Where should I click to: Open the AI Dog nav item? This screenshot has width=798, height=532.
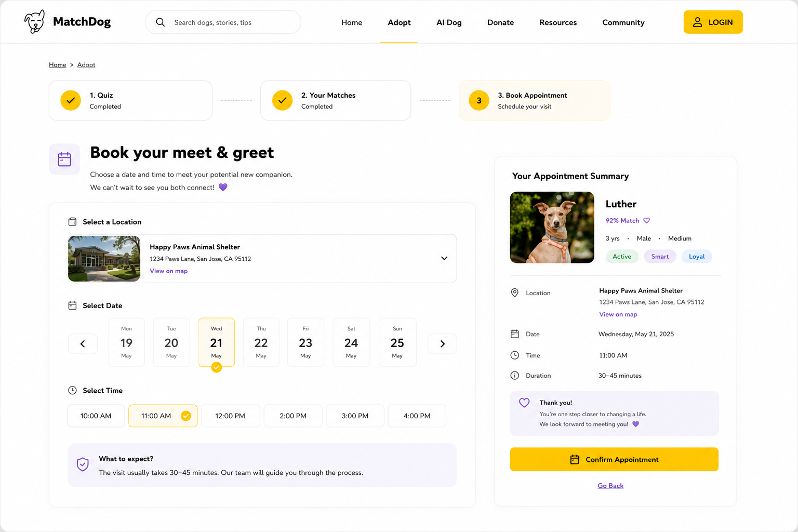coord(449,22)
